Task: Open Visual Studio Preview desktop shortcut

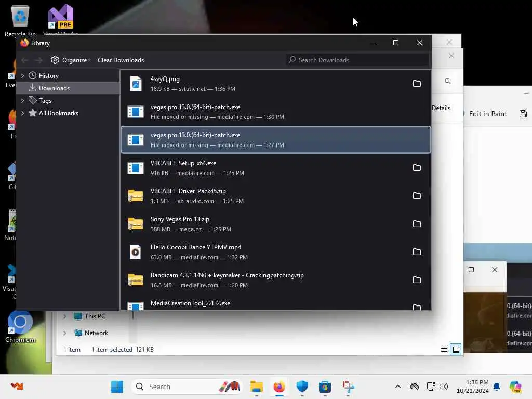Action: pyautogui.click(x=61, y=19)
